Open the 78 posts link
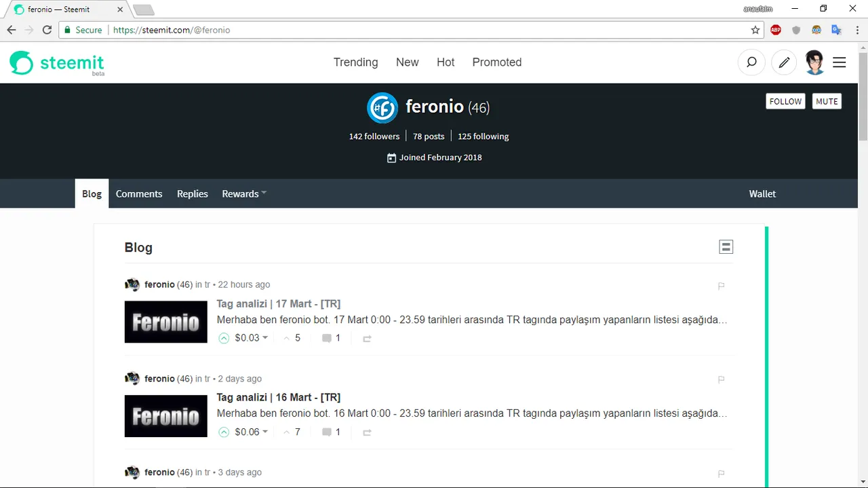 coord(429,136)
